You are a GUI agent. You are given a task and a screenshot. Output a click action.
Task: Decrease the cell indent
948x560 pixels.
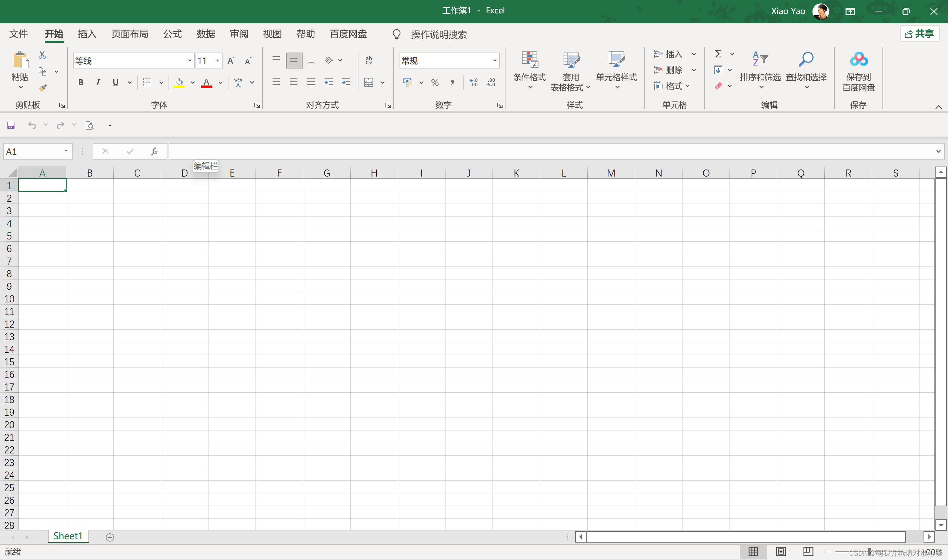[329, 82]
